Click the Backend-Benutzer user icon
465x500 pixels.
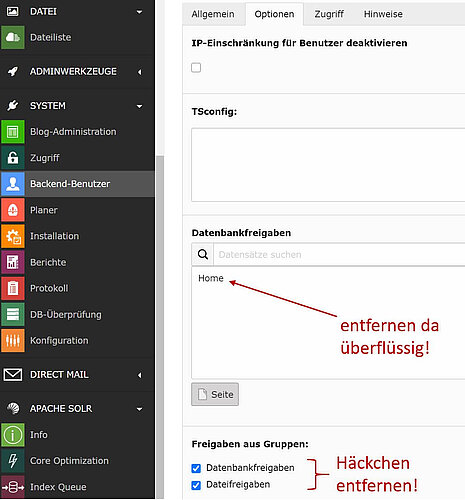tap(13, 184)
